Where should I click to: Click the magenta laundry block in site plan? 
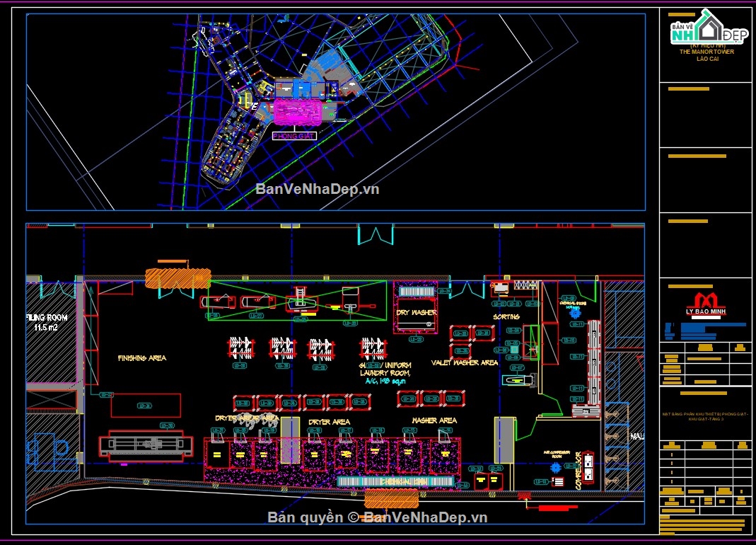click(298, 112)
